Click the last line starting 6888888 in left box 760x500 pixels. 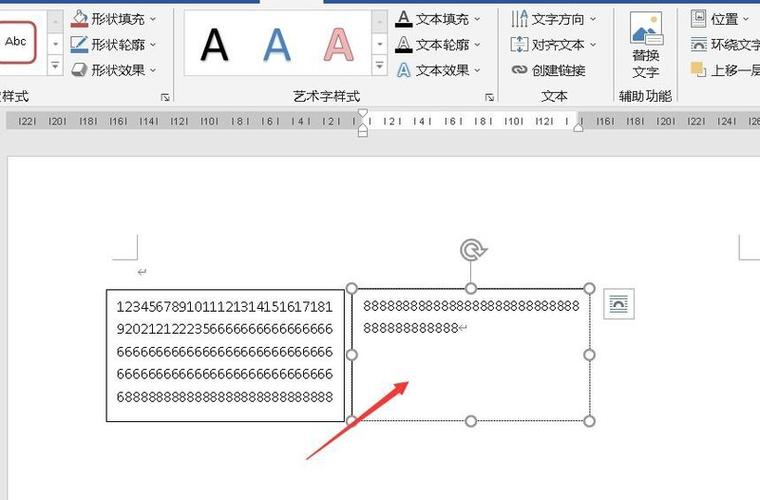coord(224,397)
